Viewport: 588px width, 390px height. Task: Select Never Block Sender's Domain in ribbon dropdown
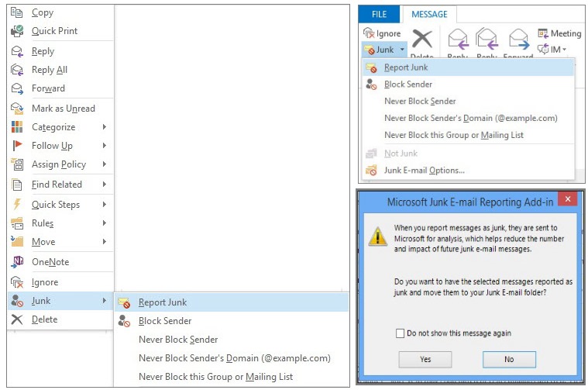[470, 118]
